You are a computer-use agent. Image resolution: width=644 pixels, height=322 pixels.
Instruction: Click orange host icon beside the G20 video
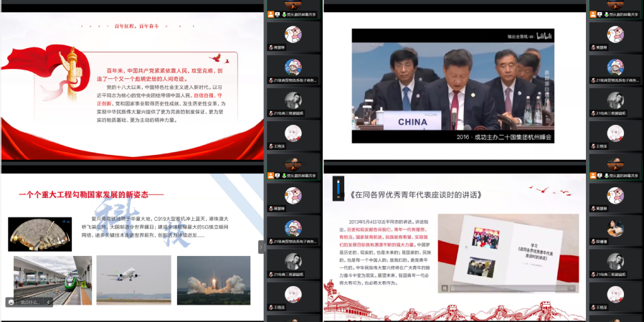click(593, 14)
